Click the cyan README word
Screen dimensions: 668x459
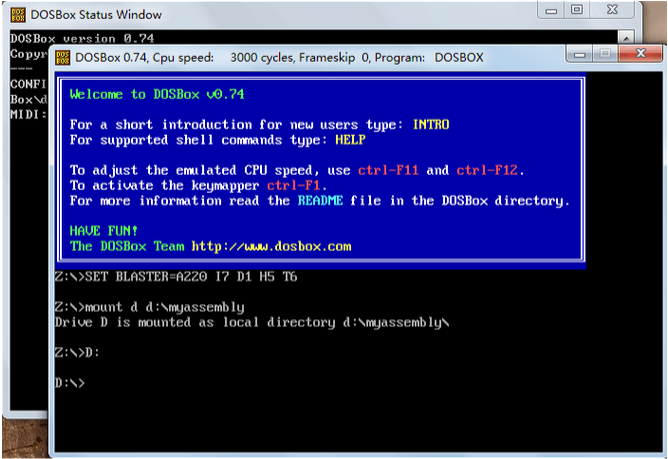click(x=320, y=200)
